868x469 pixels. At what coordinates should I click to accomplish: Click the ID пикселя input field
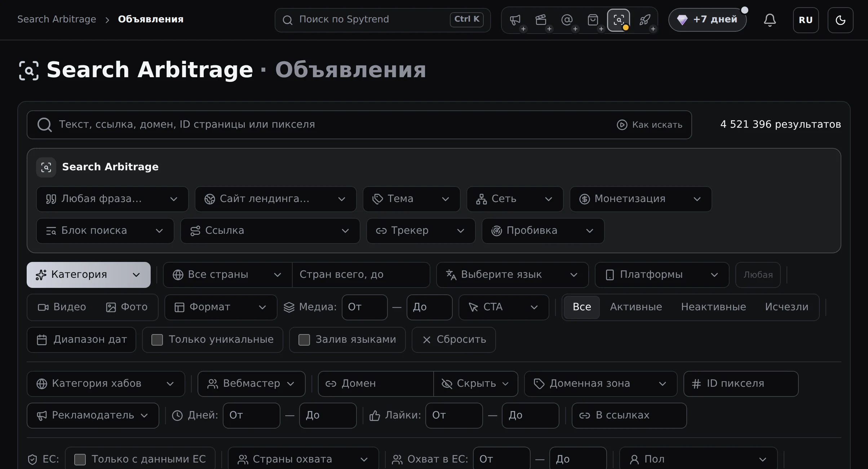click(x=741, y=384)
